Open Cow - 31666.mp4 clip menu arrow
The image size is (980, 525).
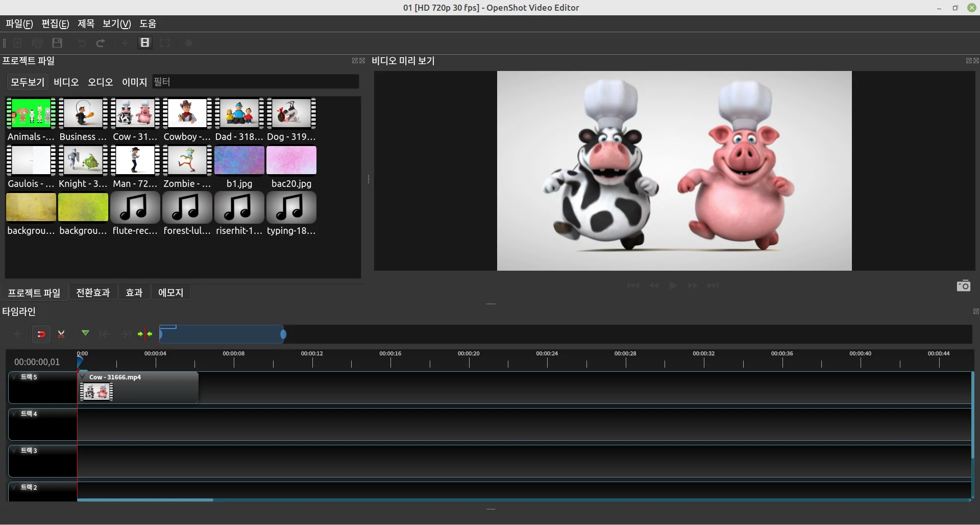[83, 377]
